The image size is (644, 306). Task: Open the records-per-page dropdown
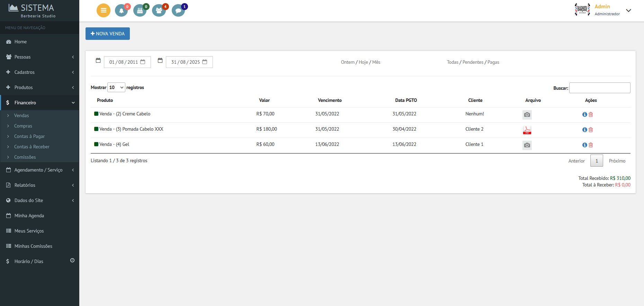click(116, 87)
